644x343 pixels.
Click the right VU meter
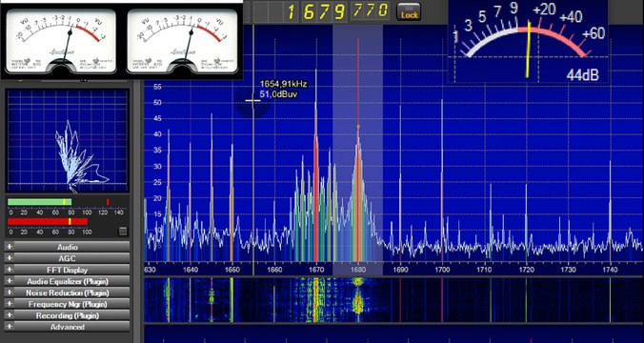[182, 41]
